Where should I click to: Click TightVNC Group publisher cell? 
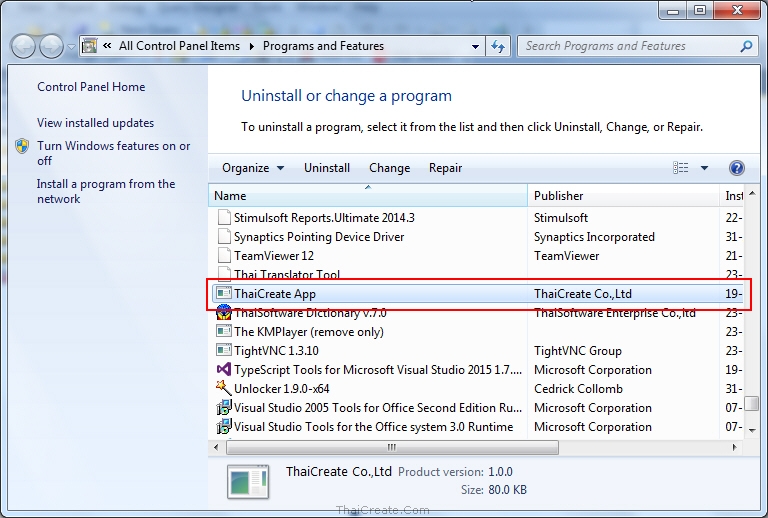pyautogui.click(x=578, y=351)
